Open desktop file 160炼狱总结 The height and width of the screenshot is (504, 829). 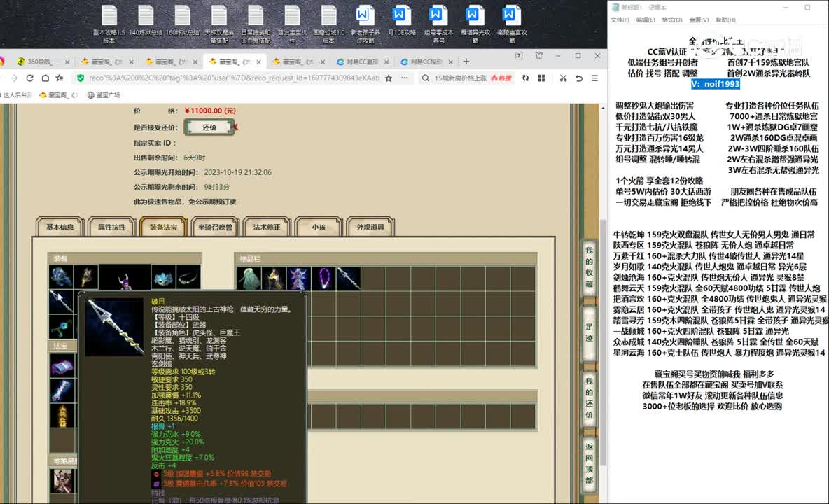[183, 21]
